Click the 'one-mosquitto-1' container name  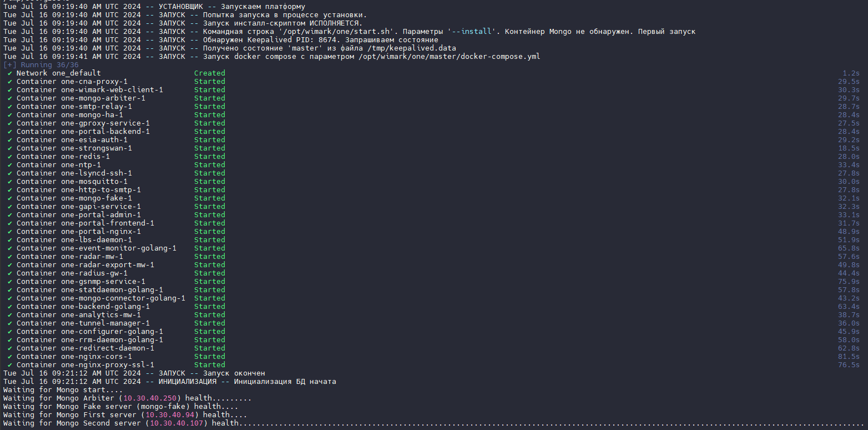[94, 182]
